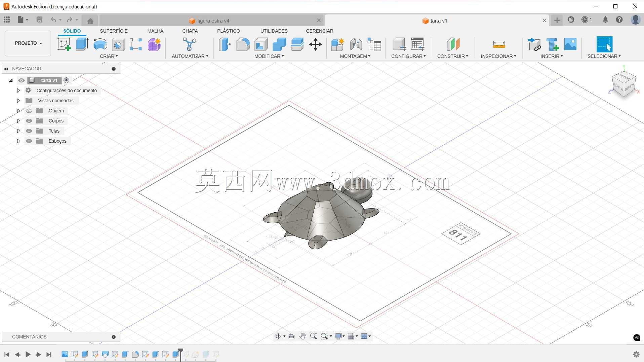Click the Joint tool icon

[x=356, y=44]
